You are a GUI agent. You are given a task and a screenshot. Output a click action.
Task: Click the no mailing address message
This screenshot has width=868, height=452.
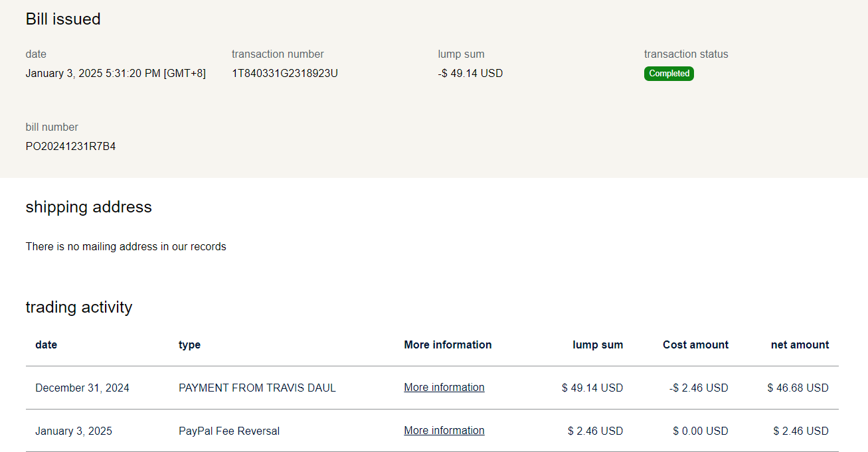pos(126,247)
